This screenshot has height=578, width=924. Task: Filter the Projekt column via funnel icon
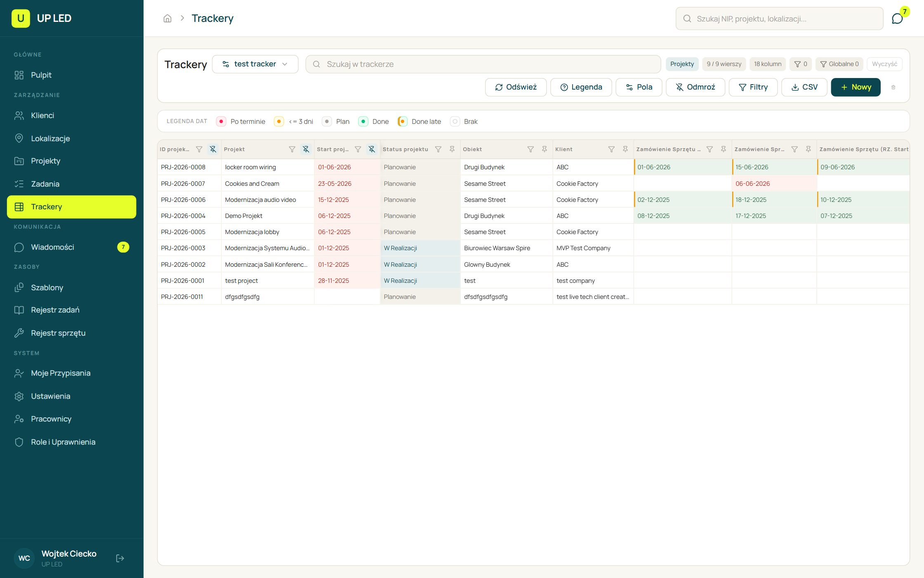click(x=292, y=149)
